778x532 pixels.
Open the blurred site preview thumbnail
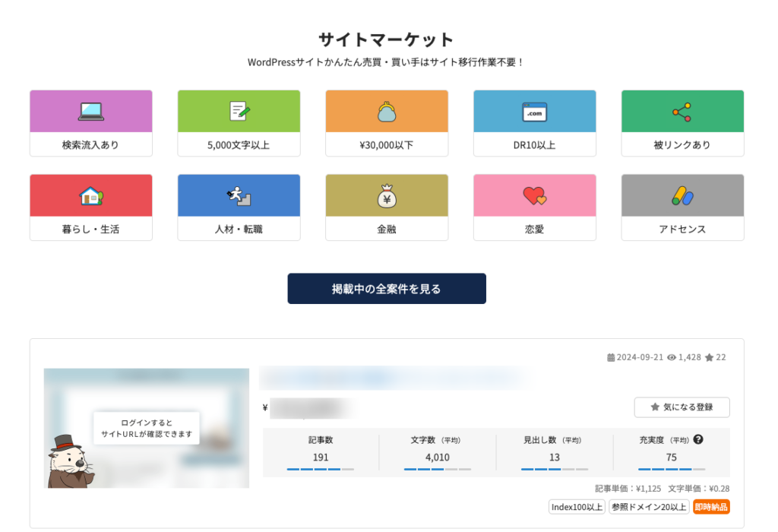[146, 428]
